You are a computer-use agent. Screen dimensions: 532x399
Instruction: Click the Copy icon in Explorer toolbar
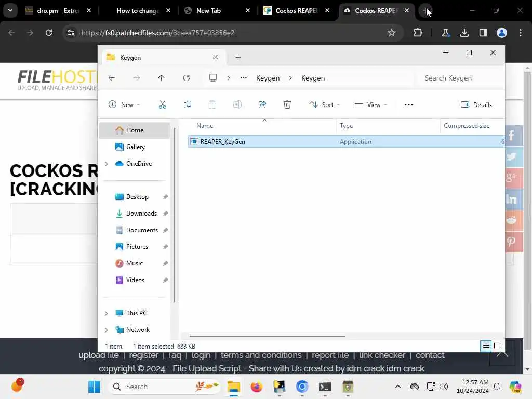point(187,104)
